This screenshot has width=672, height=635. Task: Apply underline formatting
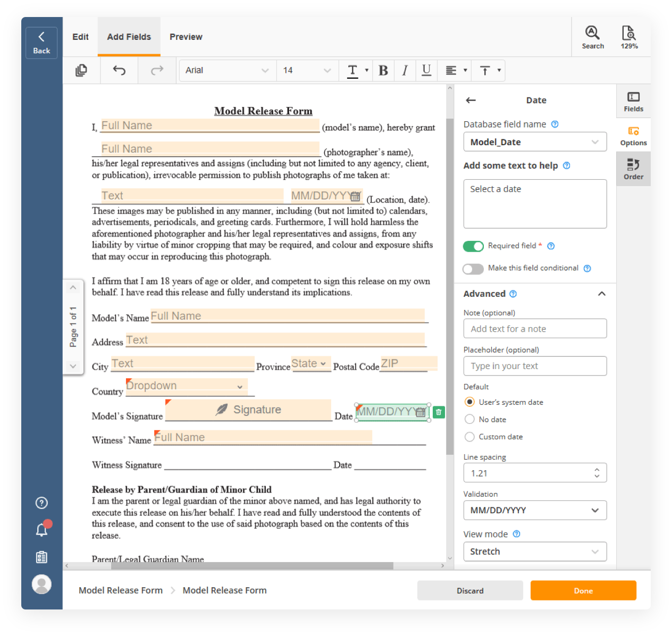click(426, 70)
